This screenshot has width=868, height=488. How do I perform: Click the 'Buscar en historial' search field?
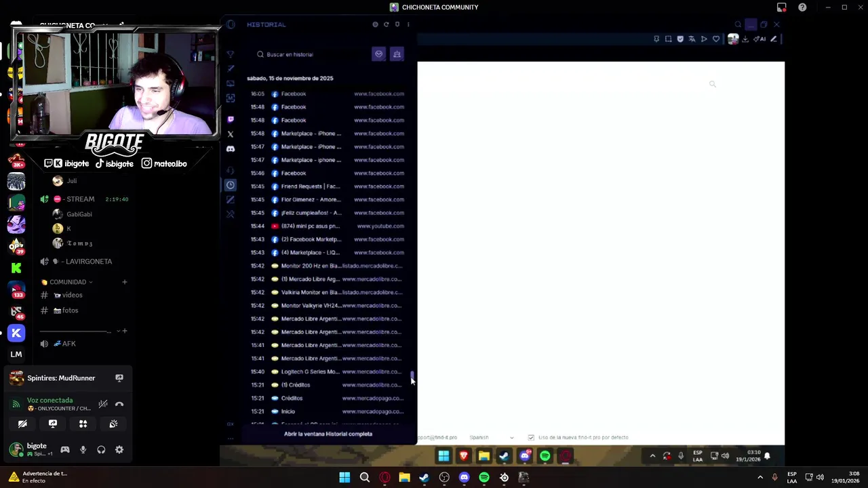[x=312, y=54]
